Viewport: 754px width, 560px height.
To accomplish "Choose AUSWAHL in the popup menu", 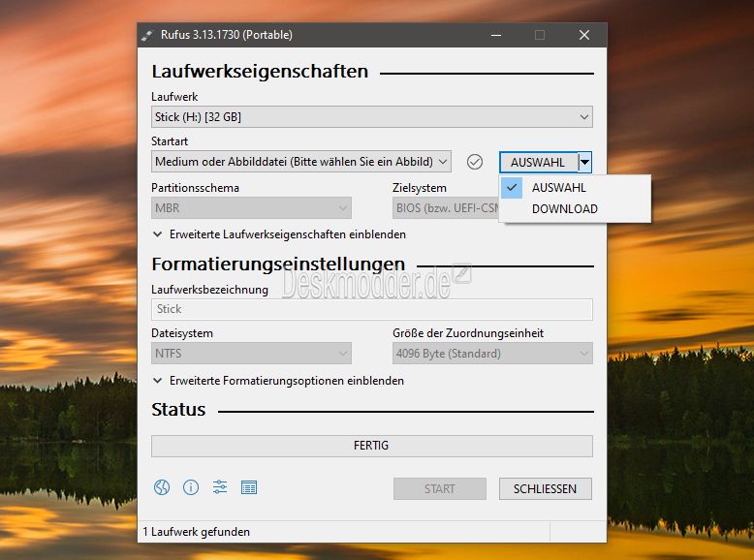I will click(575, 187).
